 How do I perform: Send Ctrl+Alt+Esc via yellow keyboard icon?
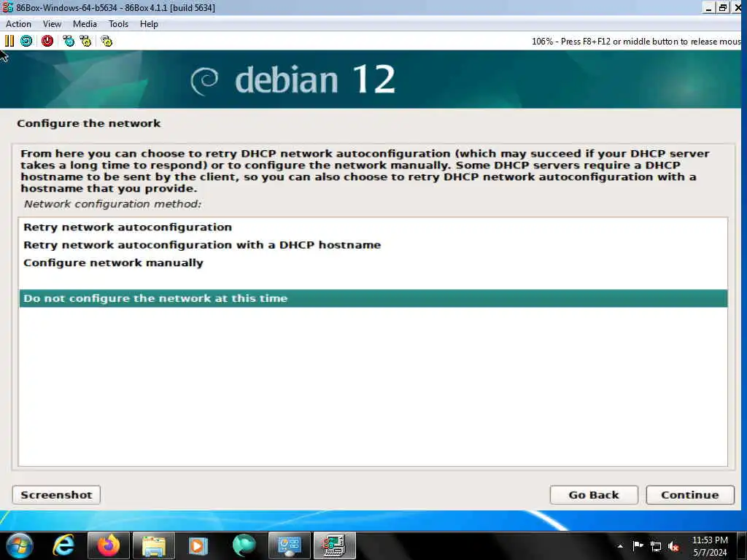85,41
